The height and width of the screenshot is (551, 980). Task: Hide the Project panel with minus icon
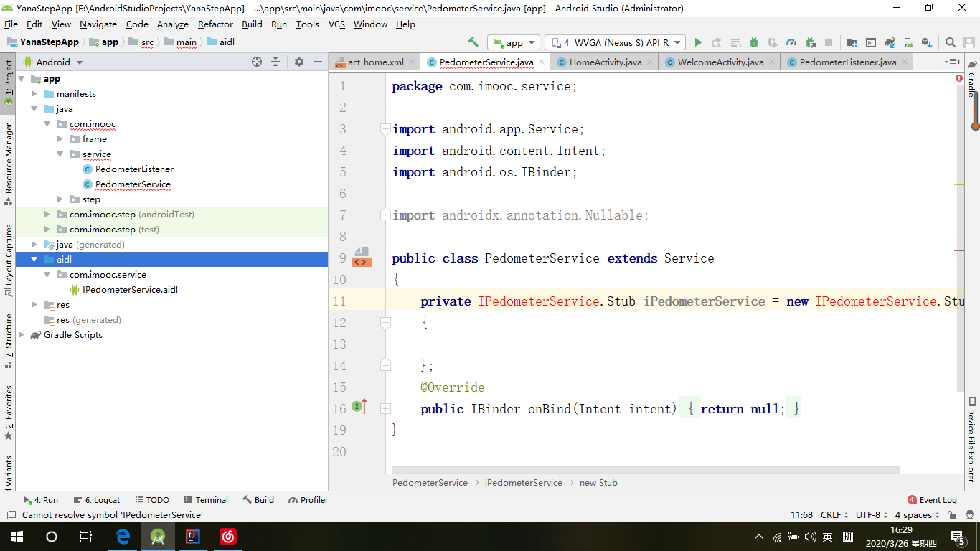pyautogui.click(x=318, y=62)
